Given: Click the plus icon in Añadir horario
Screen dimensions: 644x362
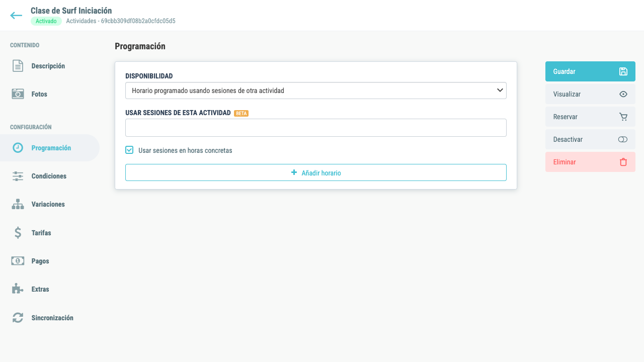Looking at the screenshot, I should [x=294, y=172].
